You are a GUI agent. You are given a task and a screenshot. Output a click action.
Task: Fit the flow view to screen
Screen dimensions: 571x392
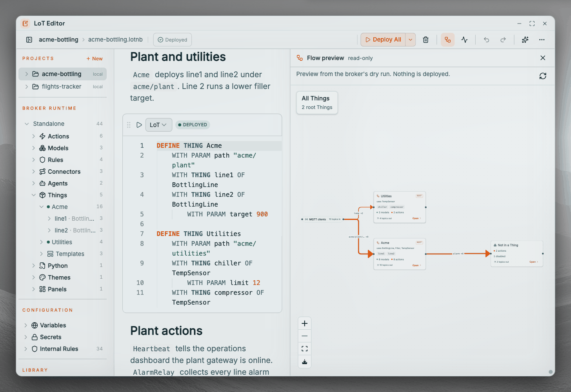[304, 348]
